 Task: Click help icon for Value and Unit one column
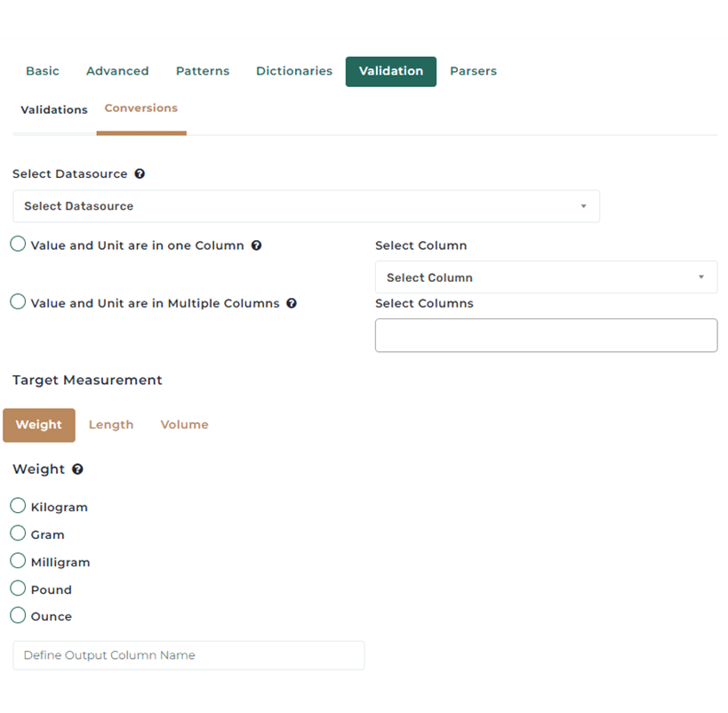(257, 244)
